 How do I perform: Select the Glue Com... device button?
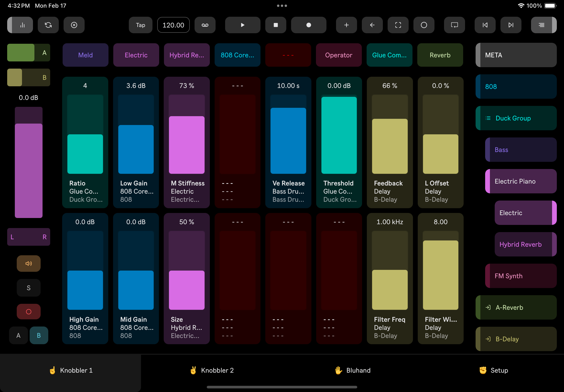389,55
